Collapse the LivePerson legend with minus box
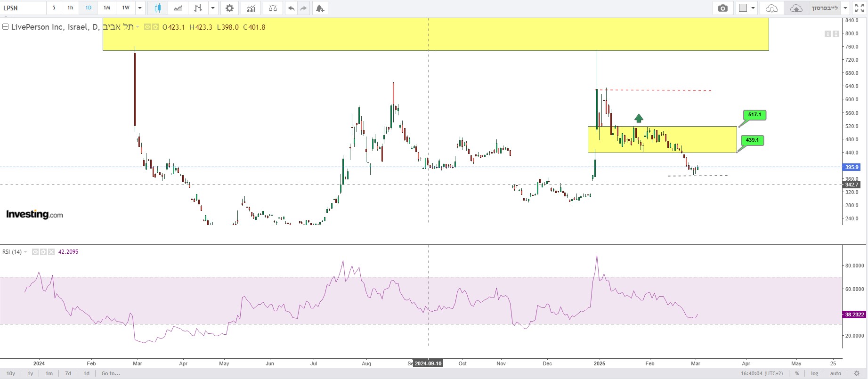Viewport: 868px width, 379px height. 6,27
